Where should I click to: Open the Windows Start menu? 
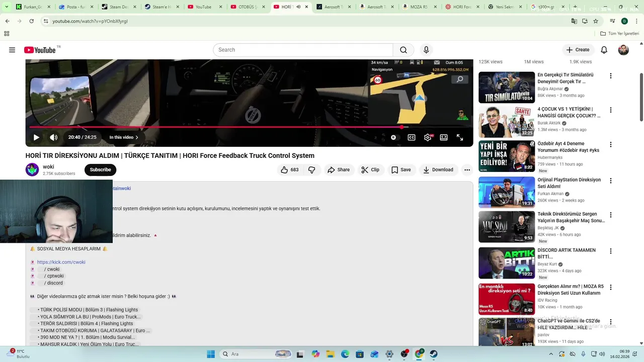(211, 354)
